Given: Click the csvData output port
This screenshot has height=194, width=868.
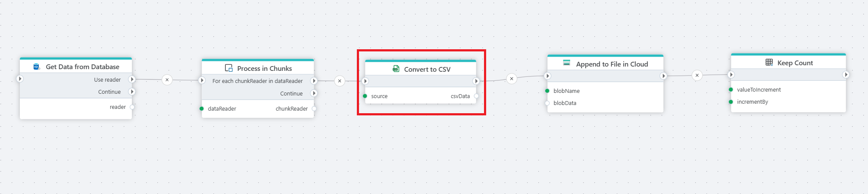Looking at the screenshot, I should pyautogui.click(x=476, y=96).
